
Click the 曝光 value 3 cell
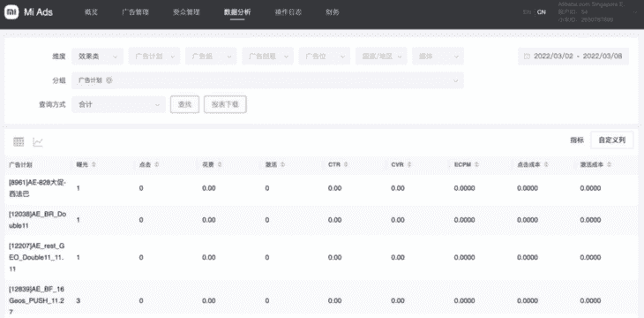click(x=78, y=300)
